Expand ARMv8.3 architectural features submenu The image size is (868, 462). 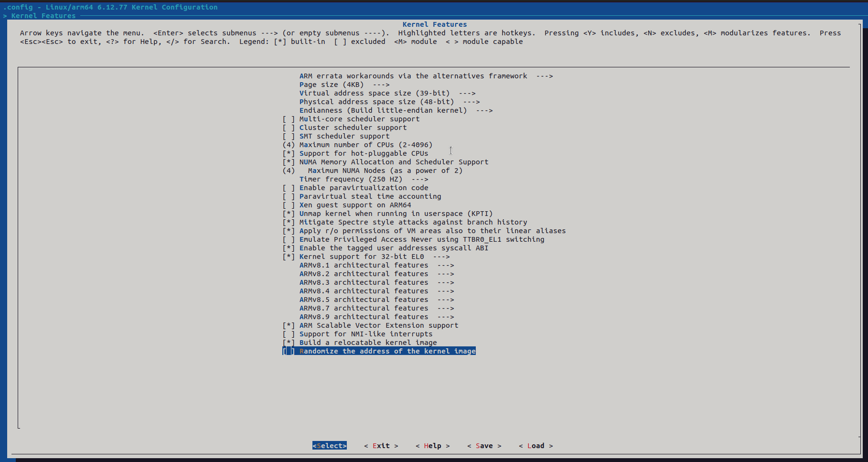point(377,282)
